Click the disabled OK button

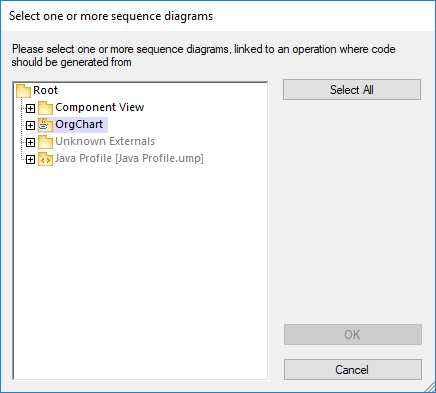pos(353,334)
